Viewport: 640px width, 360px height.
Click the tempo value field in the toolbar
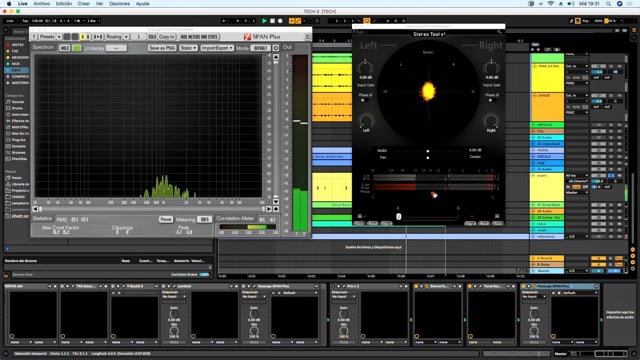pos(38,21)
